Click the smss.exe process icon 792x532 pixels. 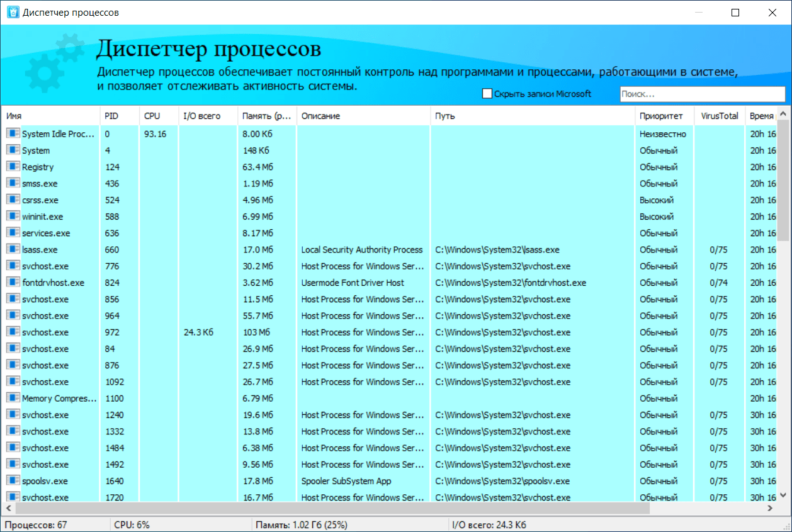click(13, 183)
